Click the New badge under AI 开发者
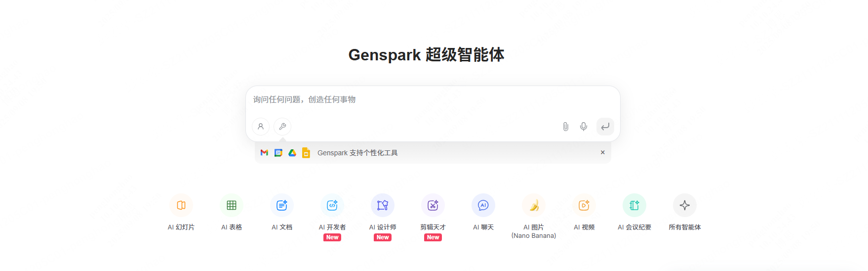This screenshot has height=271, width=868. tap(332, 237)
